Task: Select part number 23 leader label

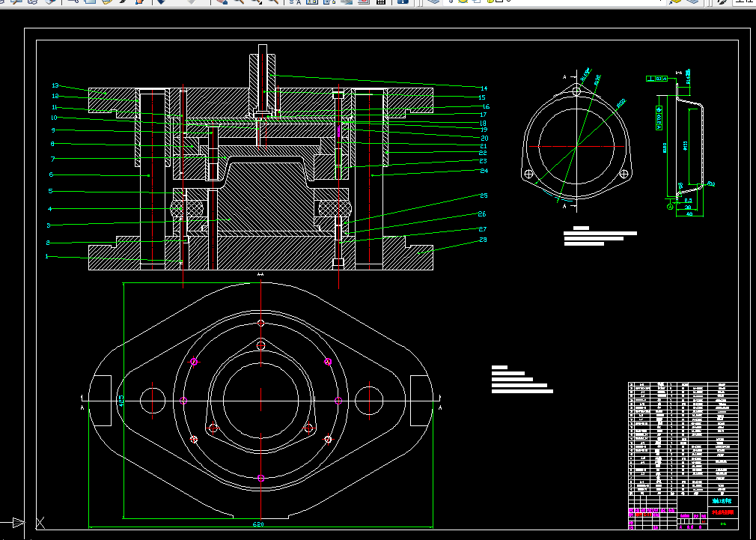Action: (483, 161)
